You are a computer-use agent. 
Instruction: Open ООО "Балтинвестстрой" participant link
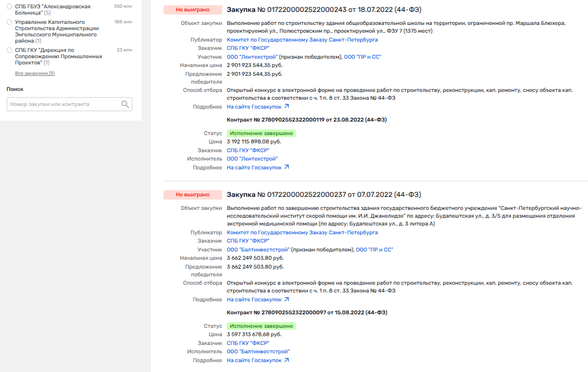point(258,249)
